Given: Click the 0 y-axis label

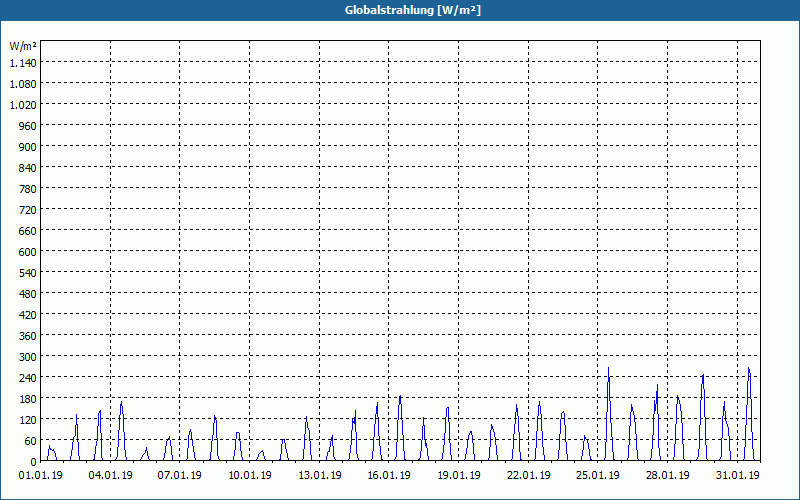Looking at the screenshot, I should coord(34,462).
